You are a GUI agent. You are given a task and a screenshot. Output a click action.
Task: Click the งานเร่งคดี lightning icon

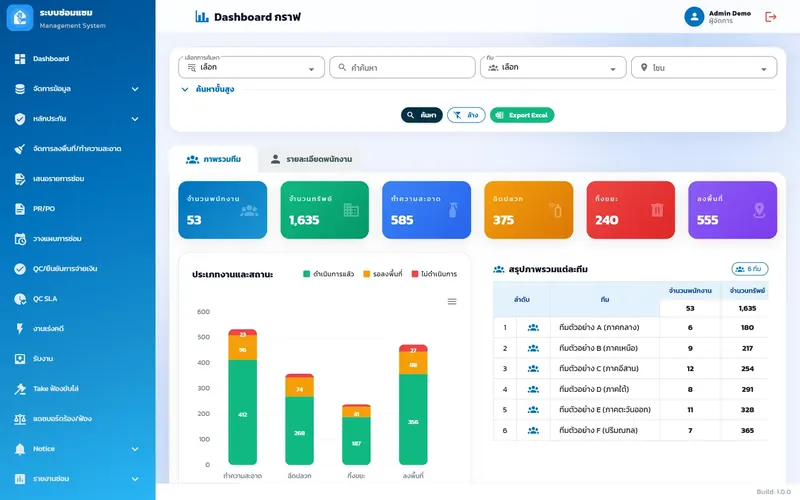click(20, 329)
